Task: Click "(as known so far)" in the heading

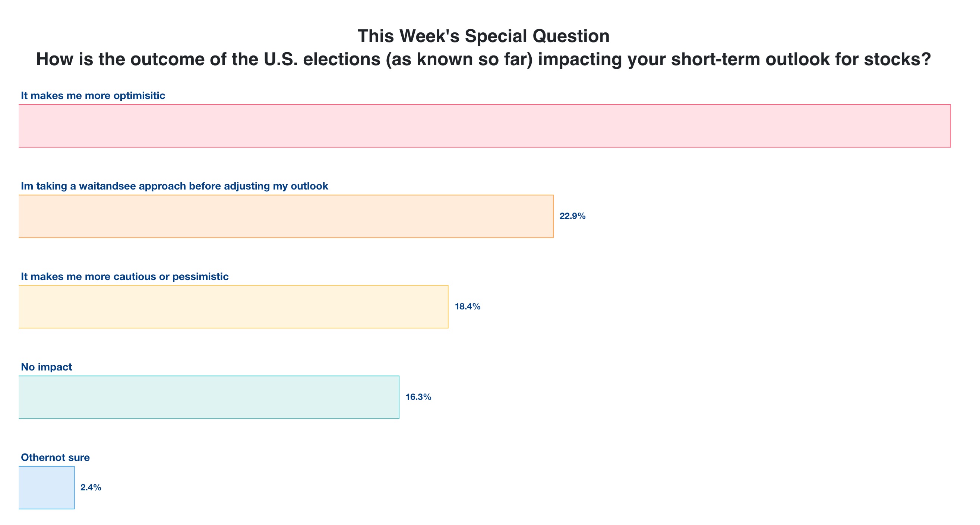Action: click(459, 59)
